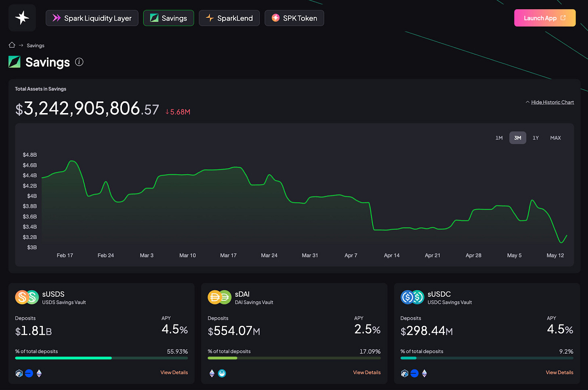The width and height of the screenshot is (588, 390).
Task: Select the 1M chart range
Action: (x=499, y=138)
